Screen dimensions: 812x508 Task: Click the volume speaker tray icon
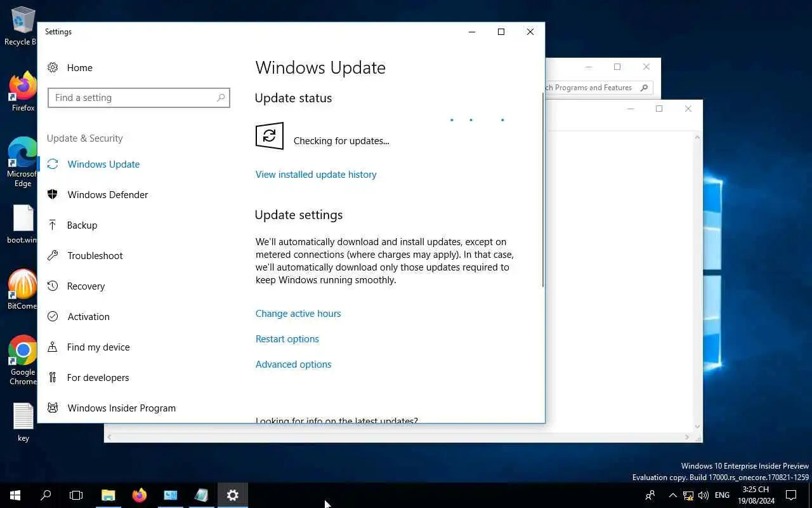pyautogui.click(x=703, y=495)
